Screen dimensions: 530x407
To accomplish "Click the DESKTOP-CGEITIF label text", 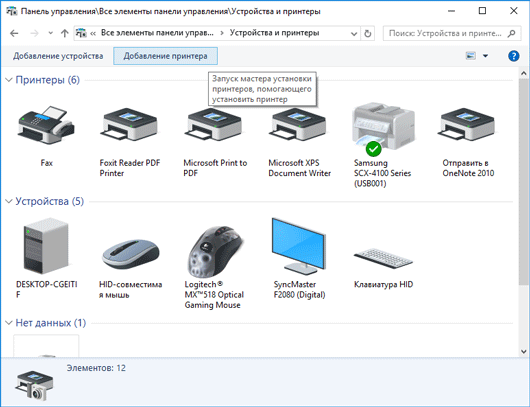I will pos(47,289).
